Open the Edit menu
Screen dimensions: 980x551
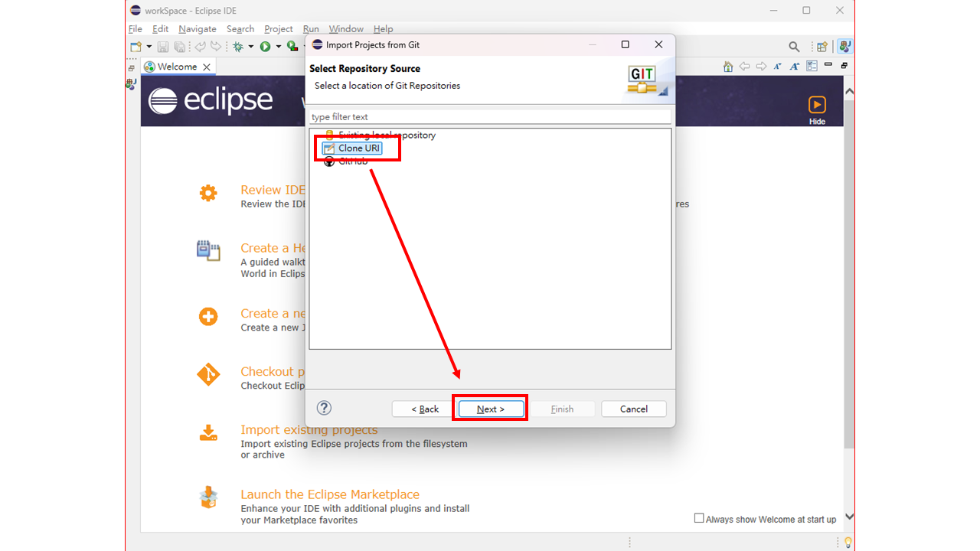pos(160,29)
